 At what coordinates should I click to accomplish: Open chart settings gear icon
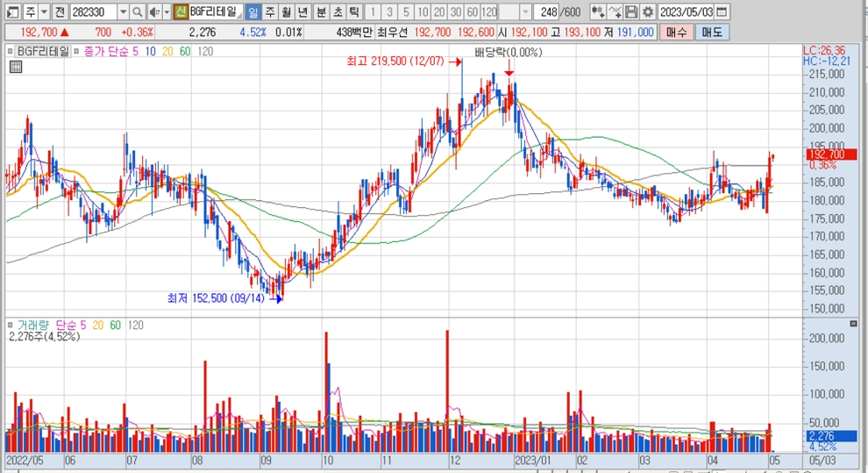647,12
